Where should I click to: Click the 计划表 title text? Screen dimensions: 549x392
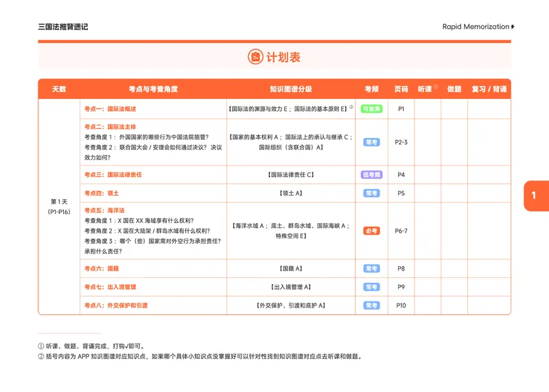coord(283,57)
